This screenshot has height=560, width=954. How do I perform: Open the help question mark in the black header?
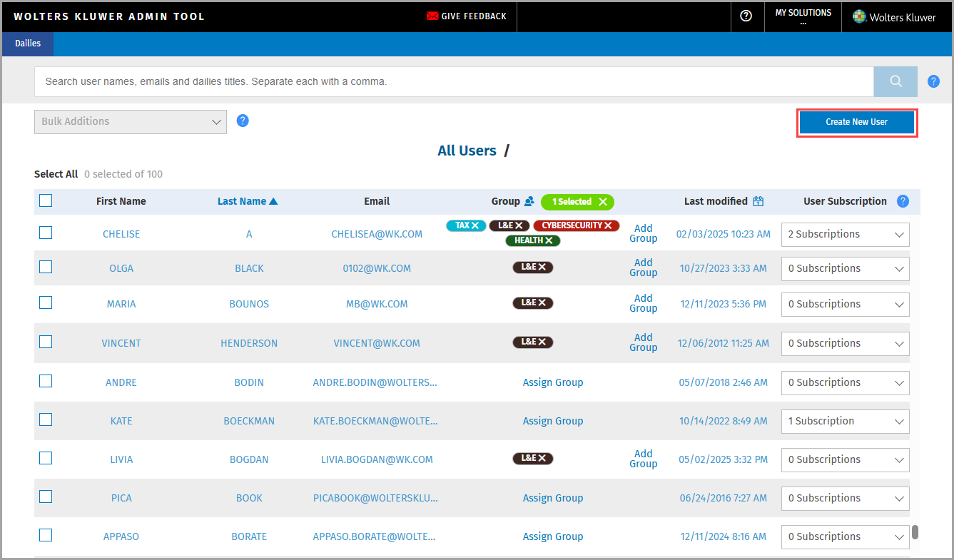(746, 16)
